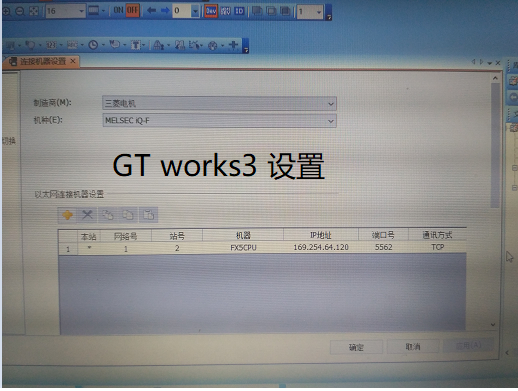Select the 连接机器设置 tab
Screen dimensions: 518x391
click(x=42, y=61)
